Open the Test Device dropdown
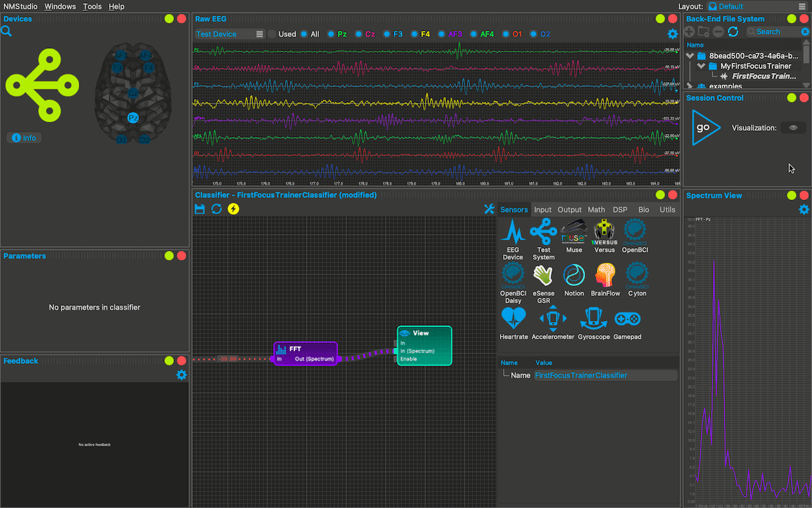The height and width of the screenshot is (508, 812). [x=229, y=34]
